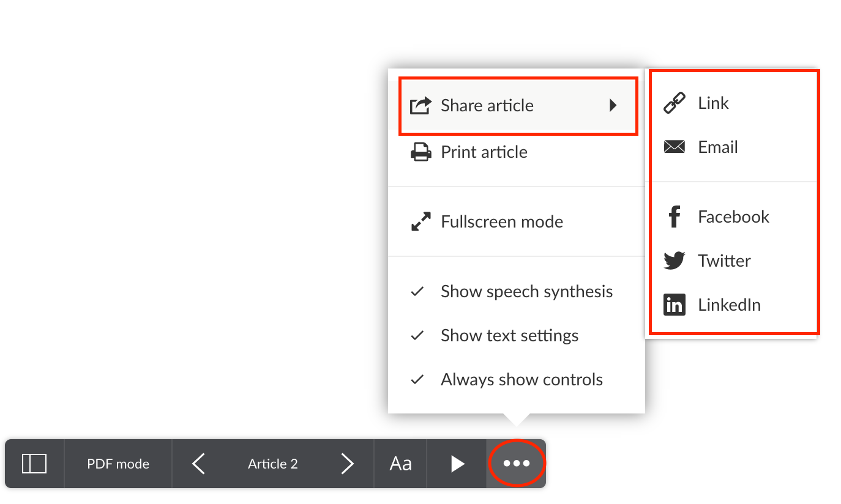Click the three-dot more options button
This screenshot has width=841, height=504.
tap(517, 464)
